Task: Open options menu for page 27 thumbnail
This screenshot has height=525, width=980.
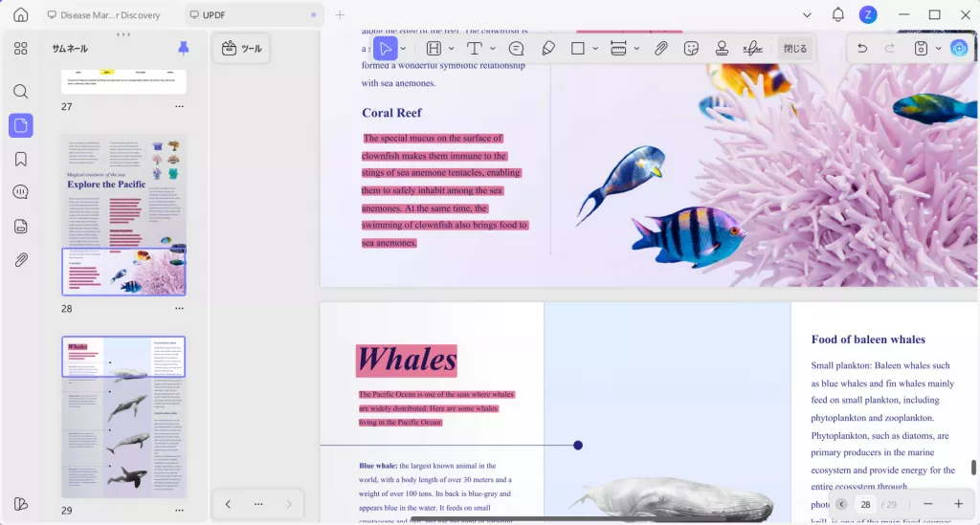Action: point(179,106)
